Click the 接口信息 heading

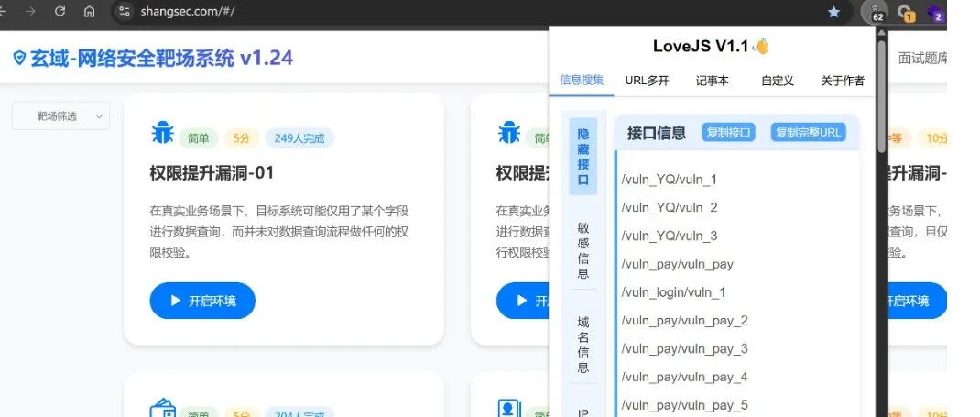(657, 133)
